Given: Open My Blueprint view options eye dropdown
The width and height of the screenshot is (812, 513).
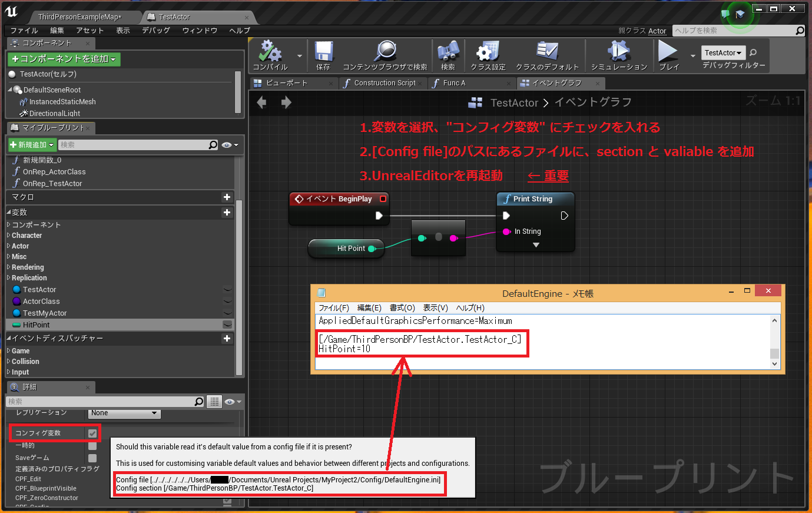Looking at the screenshot, I should pyautogui.click(x=230, y=145).
